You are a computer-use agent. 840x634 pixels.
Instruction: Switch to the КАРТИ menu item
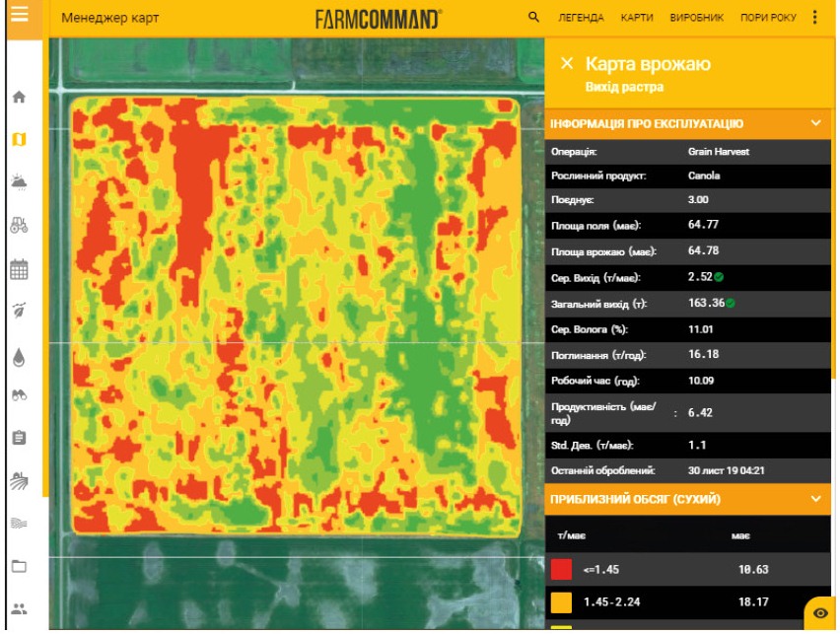pyautogui.click(x=636, y=18)
